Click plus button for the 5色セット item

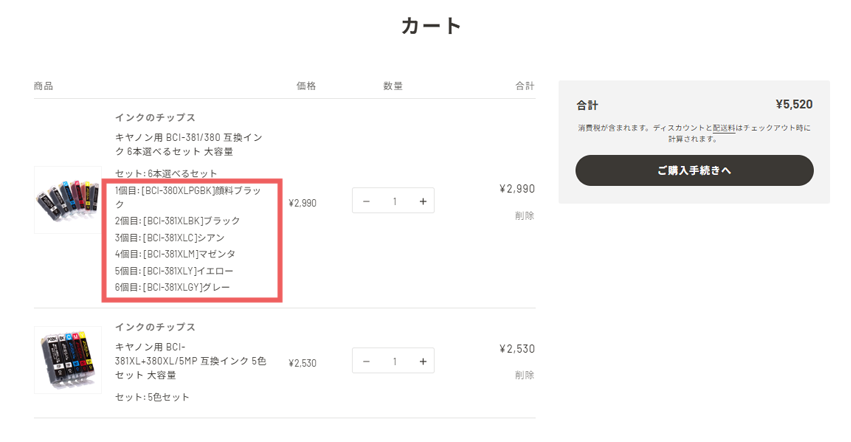point(423,361)
